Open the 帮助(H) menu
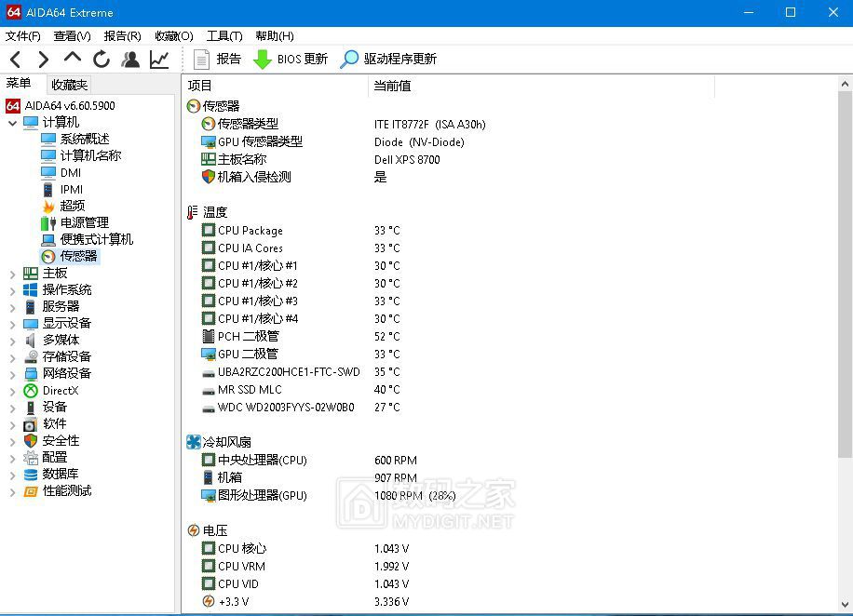Screen dimensions: 853x616 coord(275,36)
